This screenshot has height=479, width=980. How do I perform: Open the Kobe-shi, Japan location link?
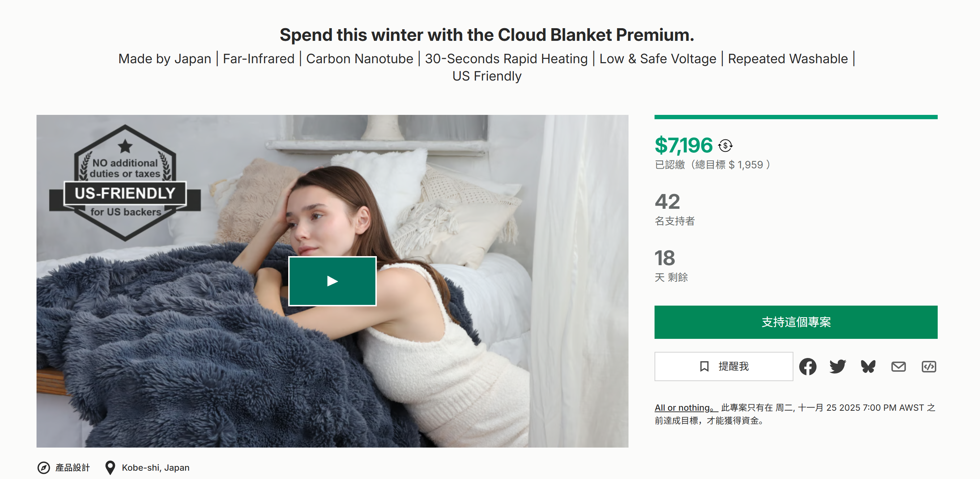[155, 467]
